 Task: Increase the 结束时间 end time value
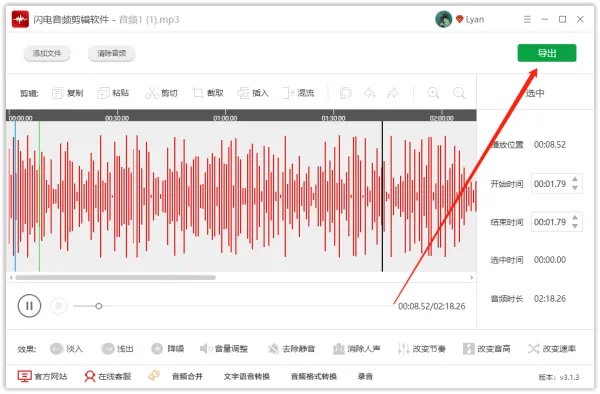pos(575,218)
